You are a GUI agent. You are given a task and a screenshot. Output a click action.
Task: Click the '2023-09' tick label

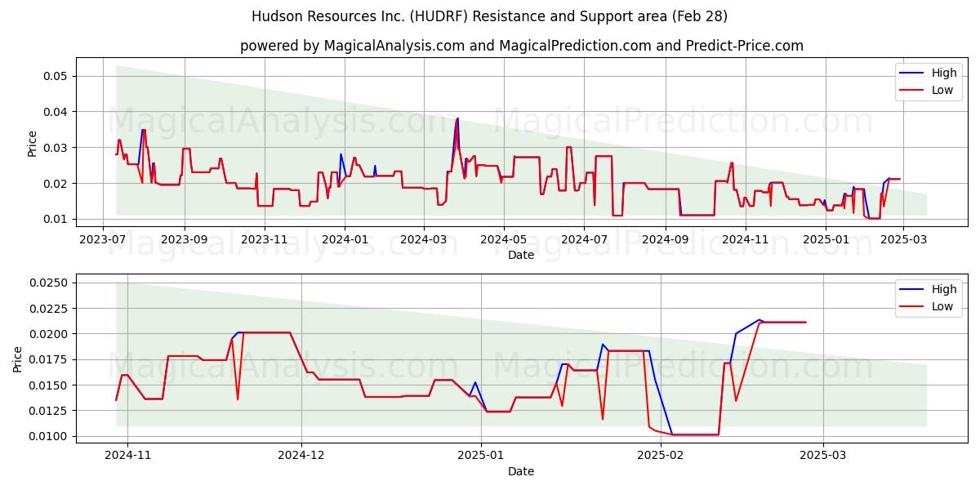pyautogui.click(x=184, y=238)
